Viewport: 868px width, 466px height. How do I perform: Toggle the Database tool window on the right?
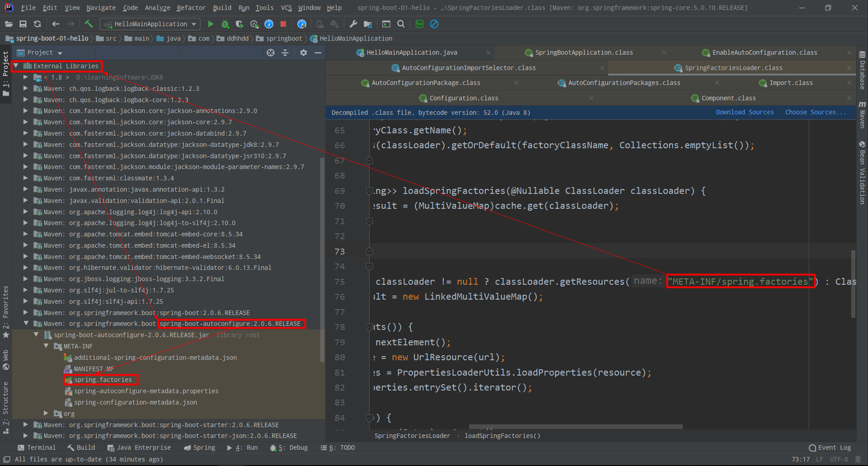862,70
